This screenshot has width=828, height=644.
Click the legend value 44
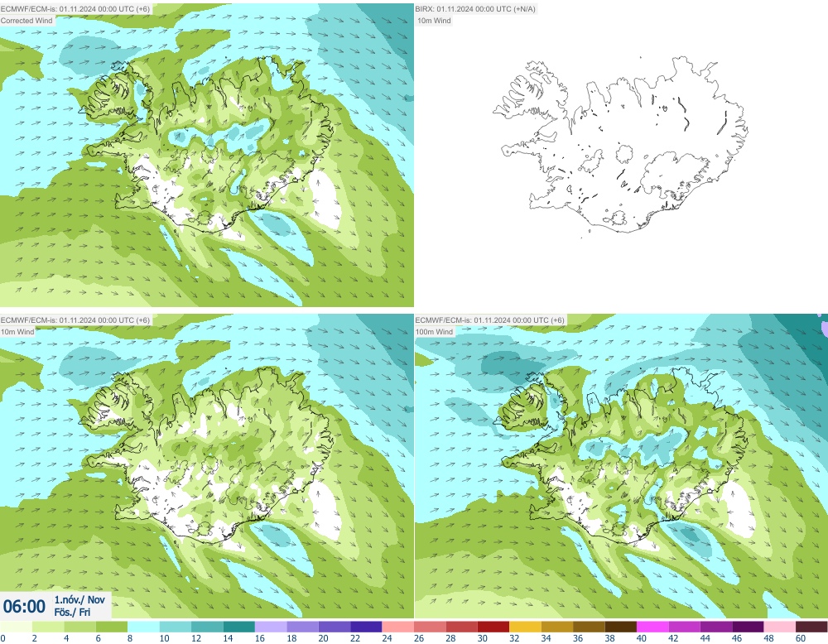point(705,638)
